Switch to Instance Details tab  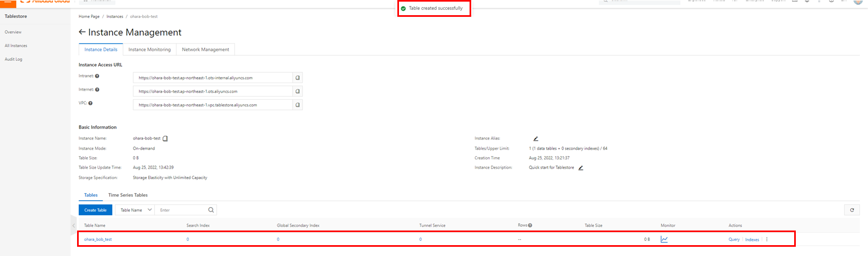(101, 49)
